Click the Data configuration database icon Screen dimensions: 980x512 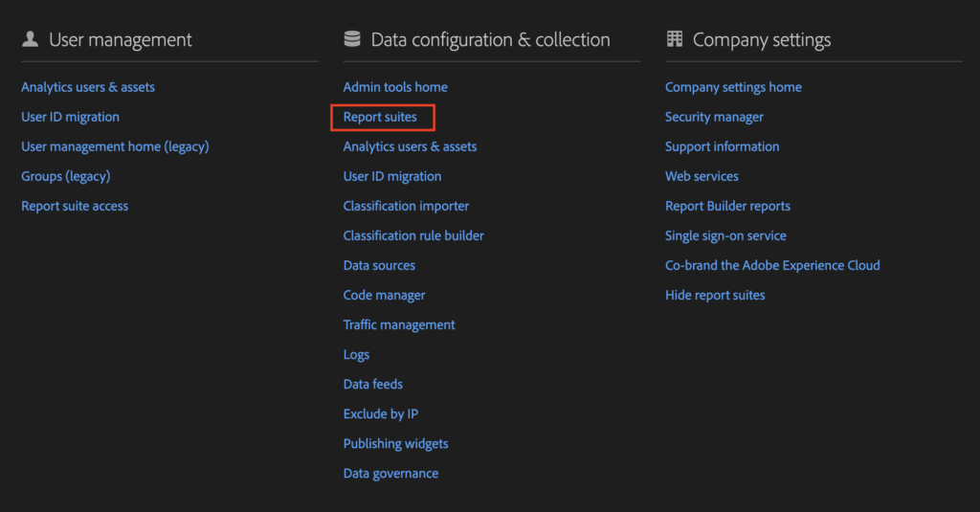[352, 39]
